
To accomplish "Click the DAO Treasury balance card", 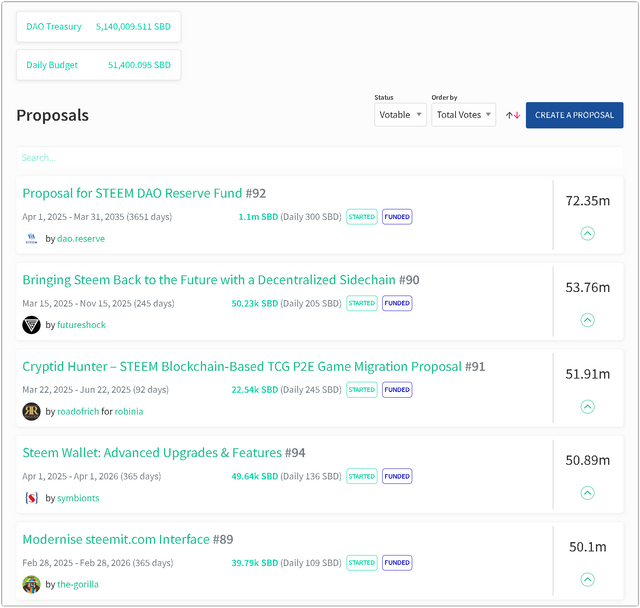I will pos(98,27).
